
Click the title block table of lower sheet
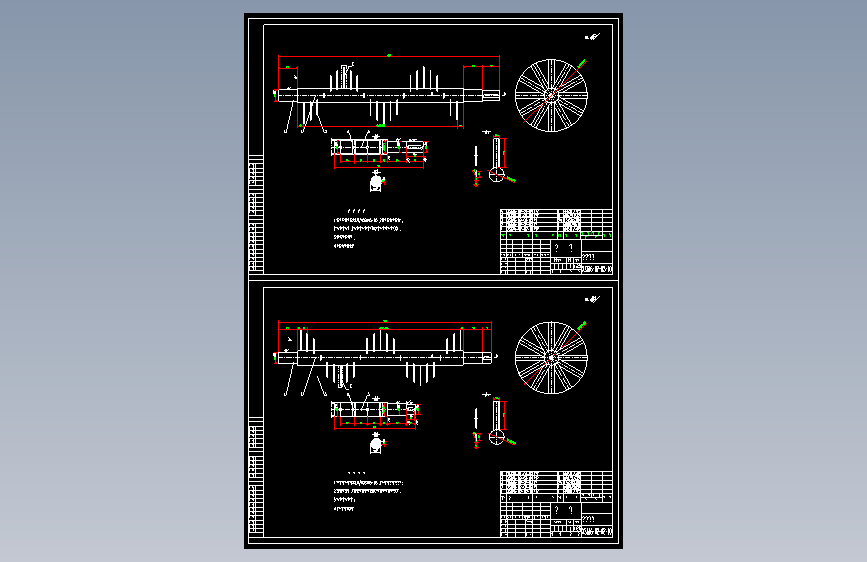[x=556, y=504]
